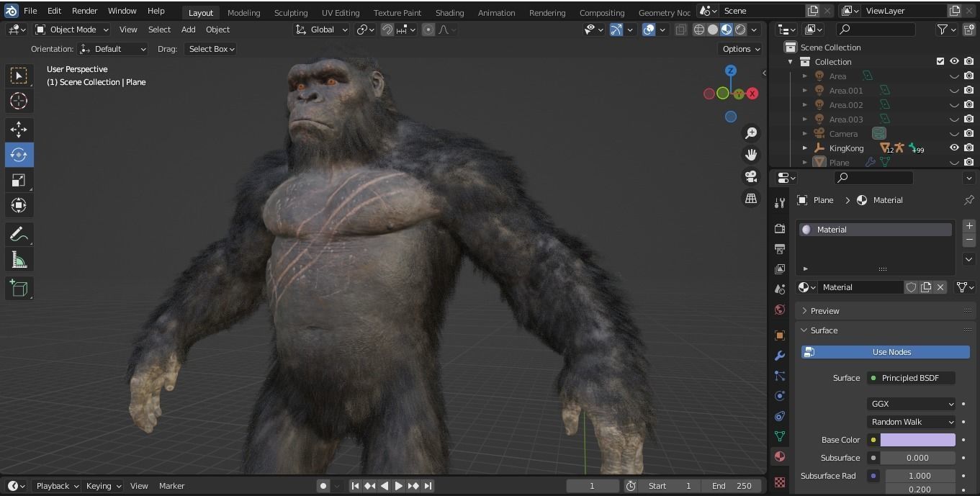Open the Render properties tab
This screenshot has height=496, width=980.
pos(779,228)
